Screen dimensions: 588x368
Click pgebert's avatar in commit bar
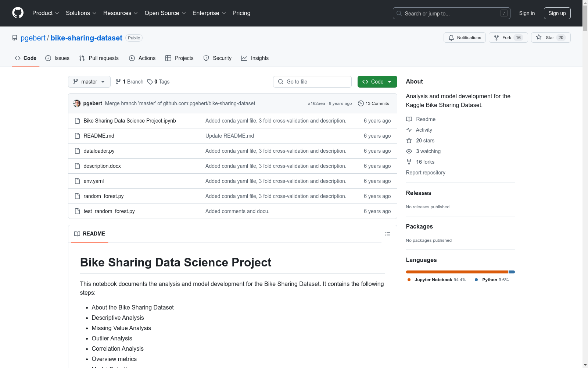click(77, 103)
